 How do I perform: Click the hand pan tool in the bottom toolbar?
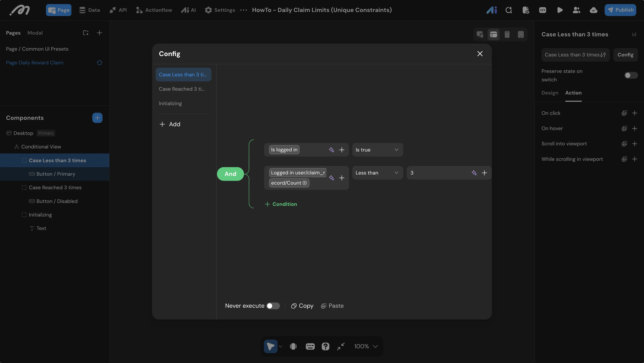pos(293,346)
